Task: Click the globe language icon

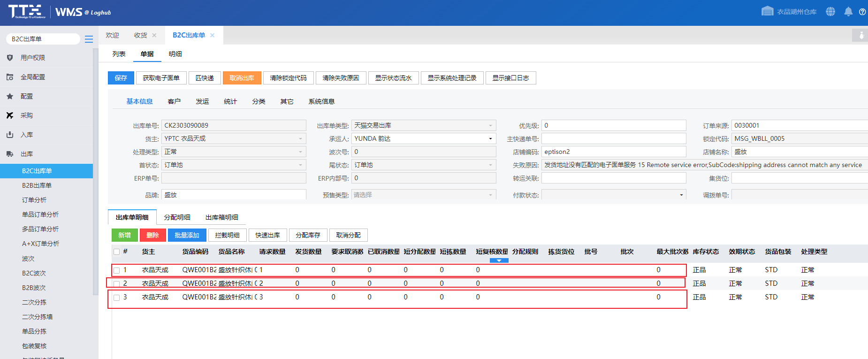Action: click(830, 12)
